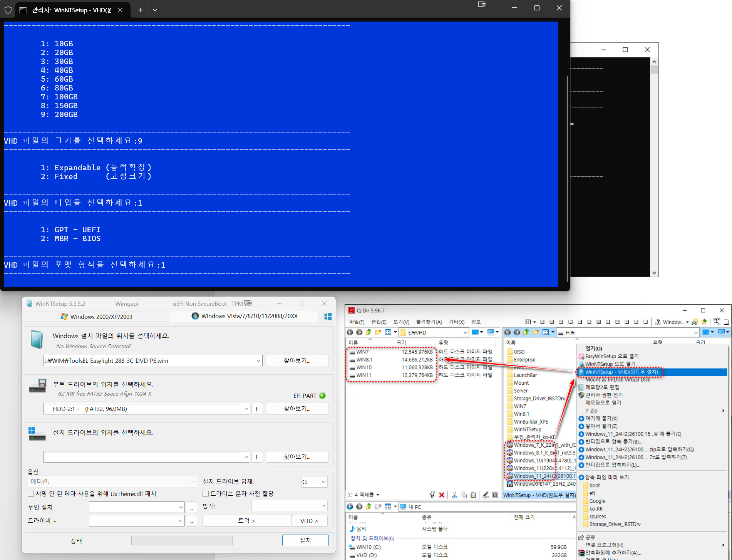Click the four-pane layout icon in Q-Dir
The width and height of the screenshot is (732, 560).
tap(542, 322)
